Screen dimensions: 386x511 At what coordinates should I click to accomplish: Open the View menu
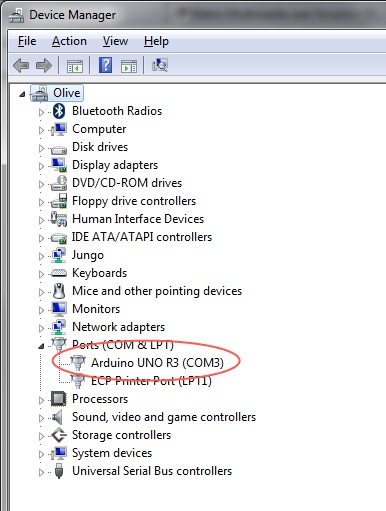(x=115, y=41)
